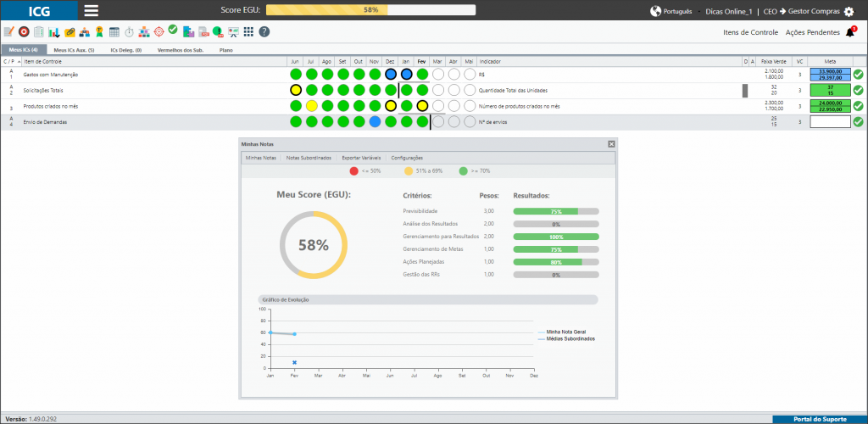
Task: Toggle green check for Envio de Demandas row
Action: pyautogui.click(x=858, y=122)
